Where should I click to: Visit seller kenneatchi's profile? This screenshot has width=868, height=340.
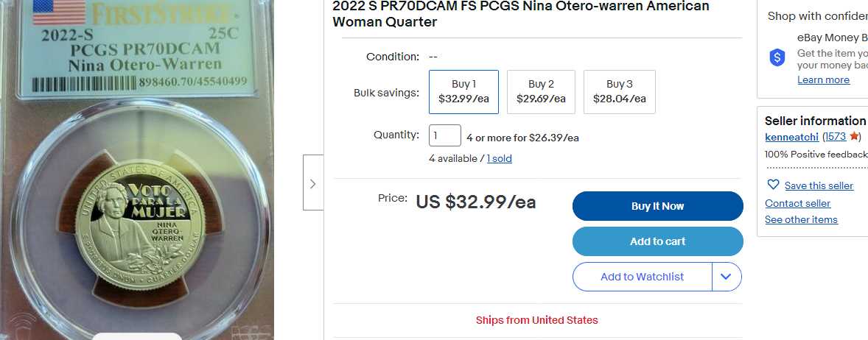791,137
